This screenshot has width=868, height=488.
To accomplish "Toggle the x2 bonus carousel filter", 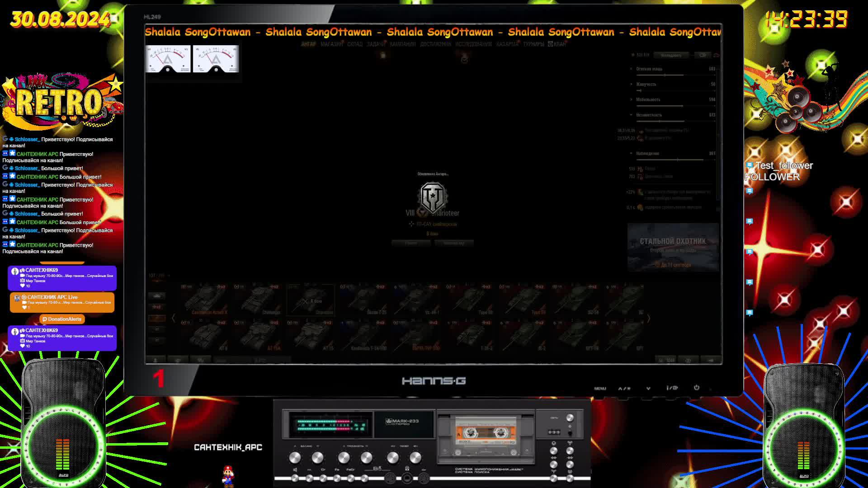I will pyautogui.click(x=157, y=307).
